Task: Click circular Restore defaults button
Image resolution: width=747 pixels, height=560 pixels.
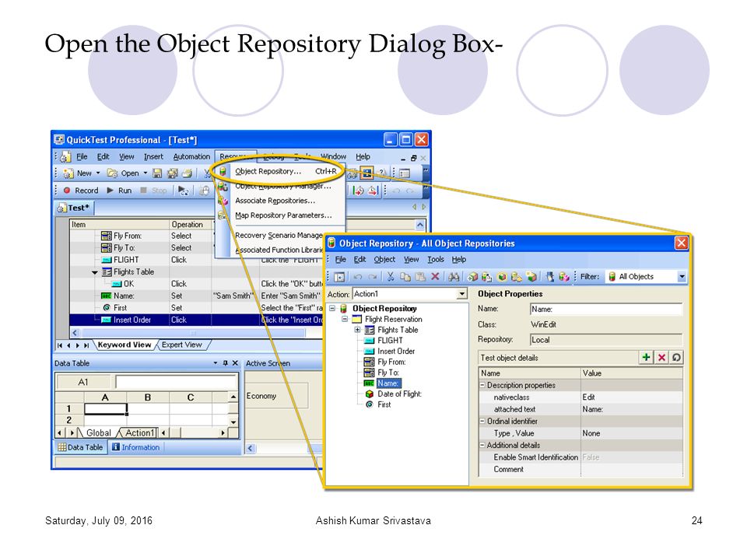Action: pos(676,357)
